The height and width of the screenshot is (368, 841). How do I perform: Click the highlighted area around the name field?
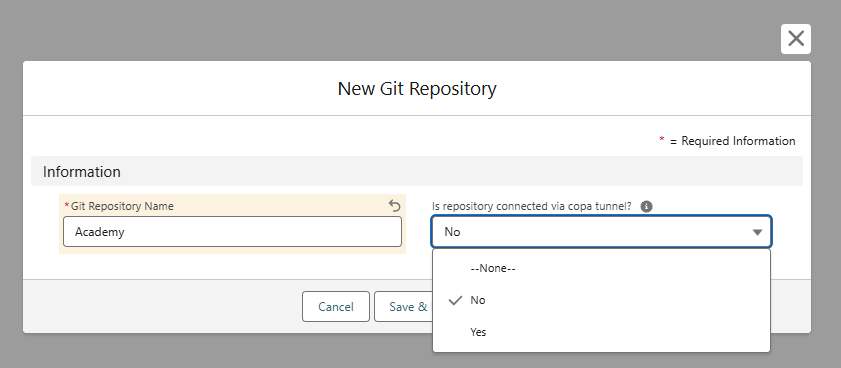coord(232,224)
